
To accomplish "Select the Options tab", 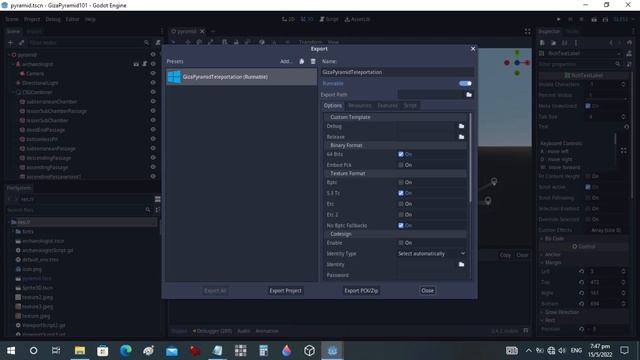I will [x=333, y=106].
